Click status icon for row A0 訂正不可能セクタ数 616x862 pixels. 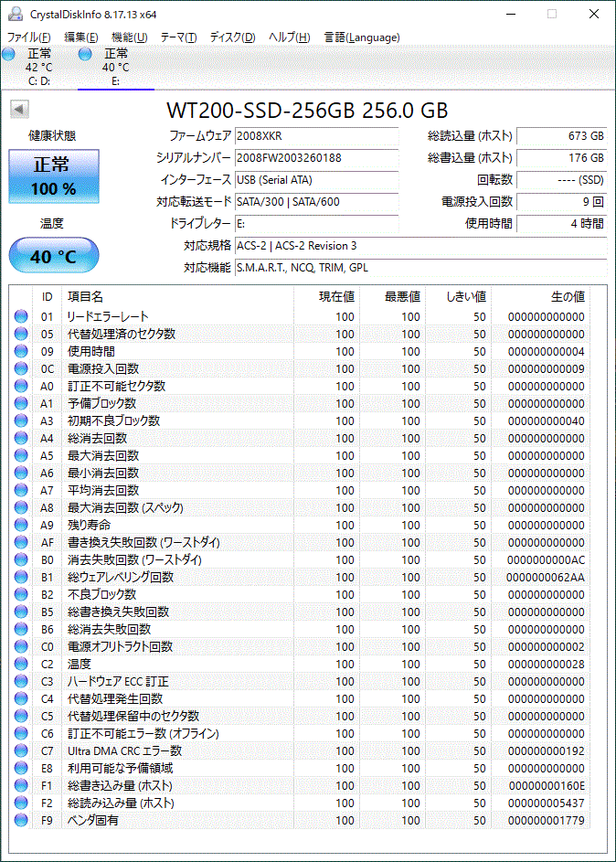[21, 386]
